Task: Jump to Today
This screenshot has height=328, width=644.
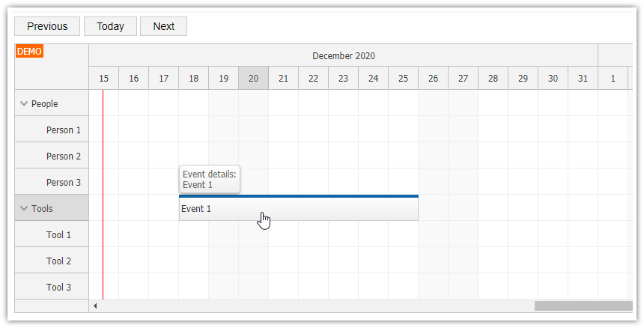Action: (110, 26)
